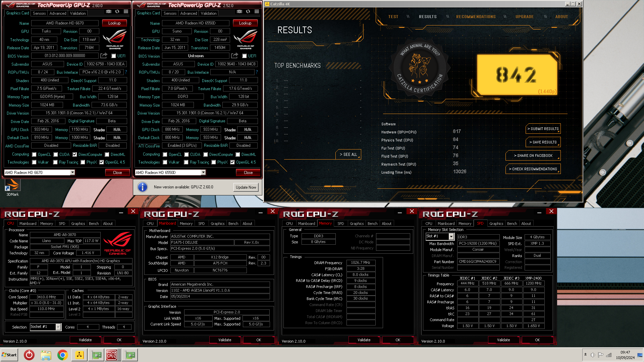Open 3DMark desktop shortcut
This screenshot has height=362, width=644.
[12, 188]
